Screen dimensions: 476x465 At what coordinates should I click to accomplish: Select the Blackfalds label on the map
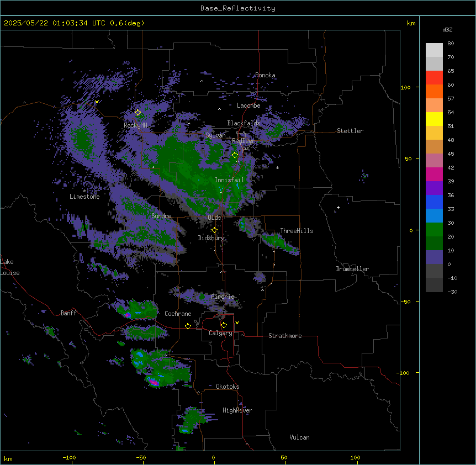244,123
